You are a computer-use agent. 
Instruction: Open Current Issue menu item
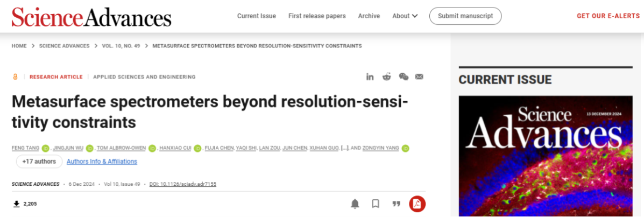pyautogui.click(x=257, y=16)
